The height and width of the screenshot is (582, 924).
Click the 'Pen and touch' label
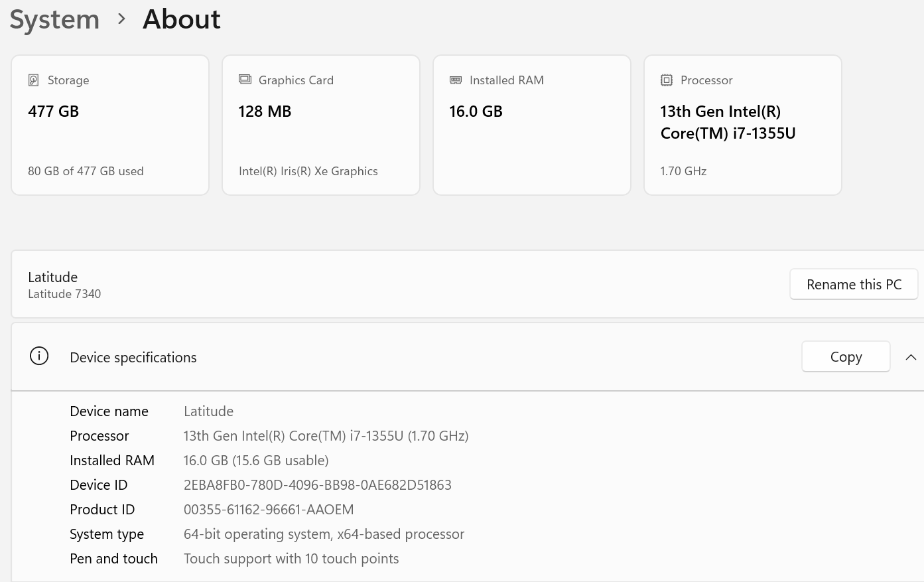pos(113,559)
